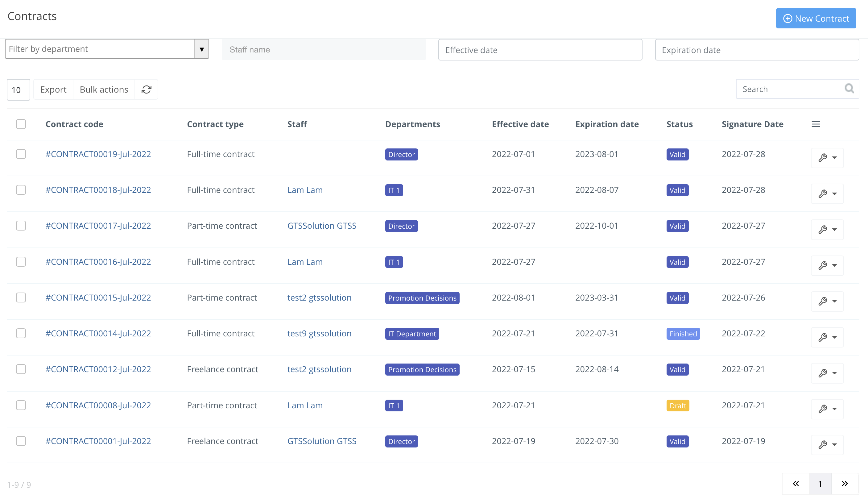This screenshot has width=868, height=495.
Task: Click the refresh table icon
Action: 147,89
